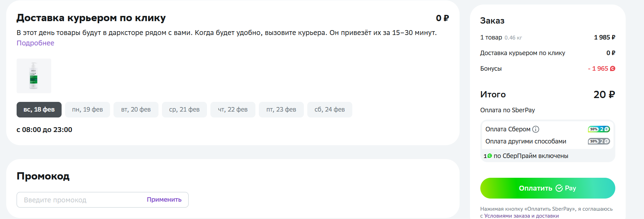The width and height of the screenshot is (644, 219).
Task: Open the Подробнее link about courier delivery
Action: (35, 43)
